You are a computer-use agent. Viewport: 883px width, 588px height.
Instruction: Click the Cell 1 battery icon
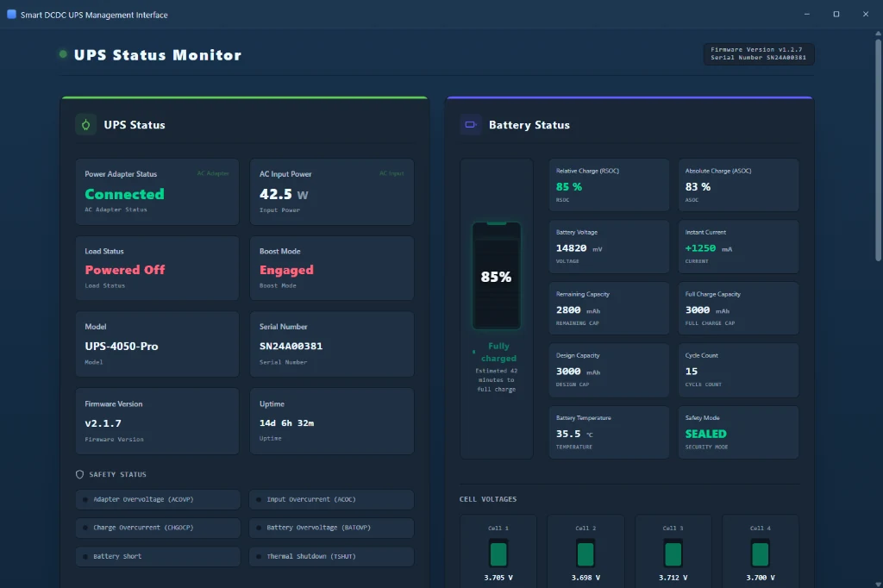tap(498, 553)
